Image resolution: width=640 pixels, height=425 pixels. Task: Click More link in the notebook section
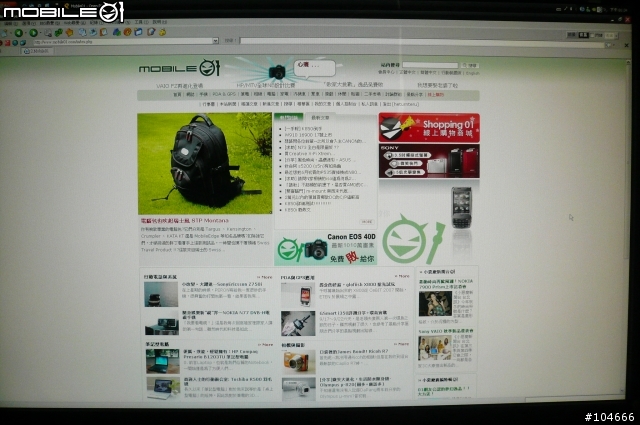(x=265, y=345)
